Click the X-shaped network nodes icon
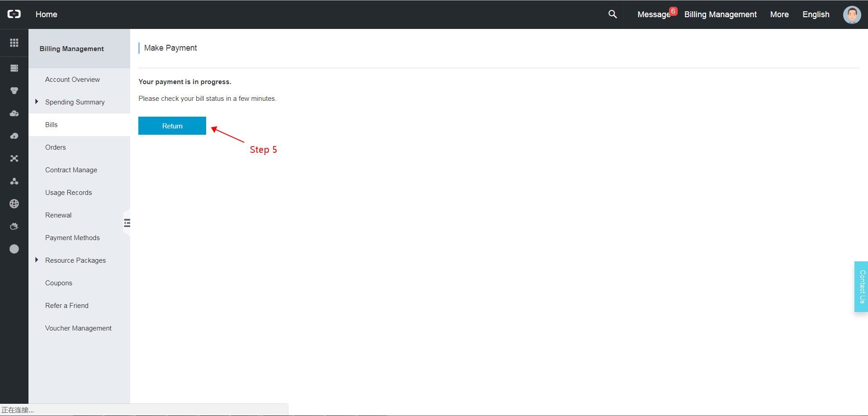The height and width of the screenshot is (416, 868). [x=14, y=159]
